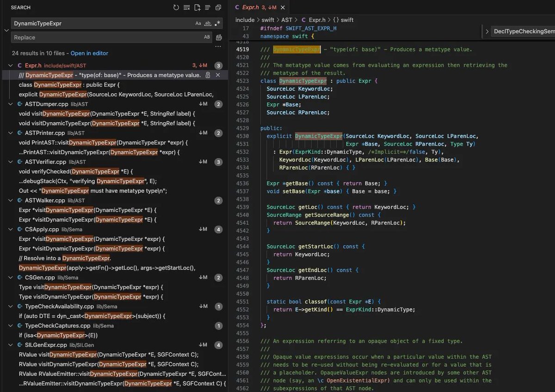The image size is (555, 392).
Task: Collapse the Expr.h results group
Action: tap(11, 66)
